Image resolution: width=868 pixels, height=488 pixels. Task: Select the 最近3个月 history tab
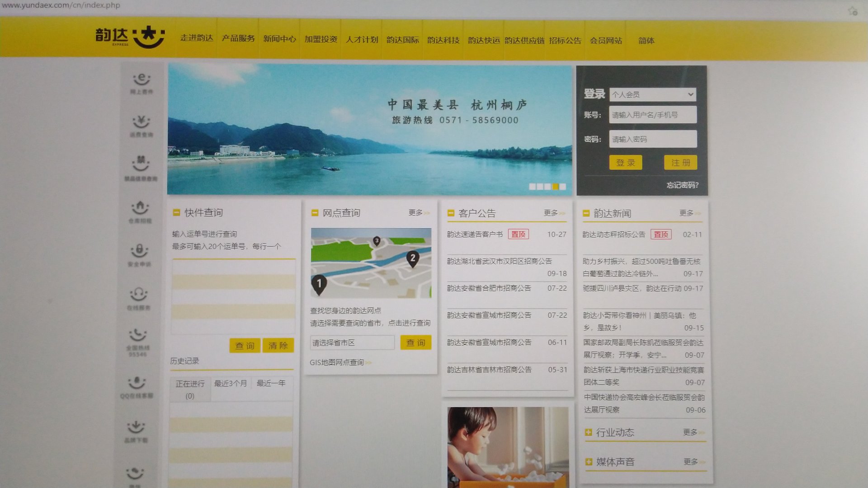(231, 383)
